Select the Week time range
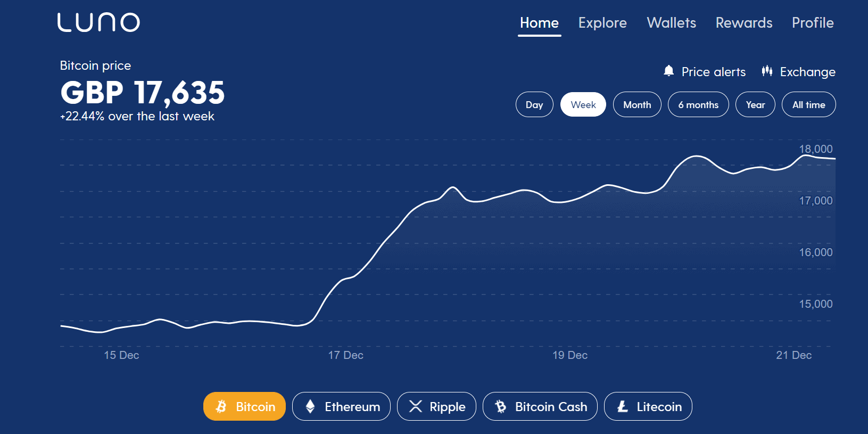Image resolution: width=868 pixels, height=434 pixels. click(583, 104)
